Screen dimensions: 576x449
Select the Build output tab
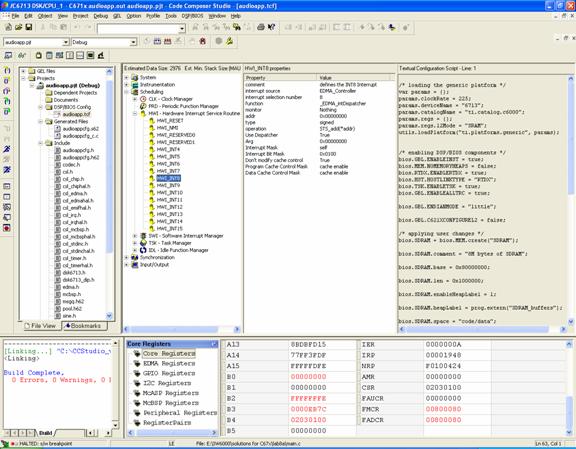(45, 433)
